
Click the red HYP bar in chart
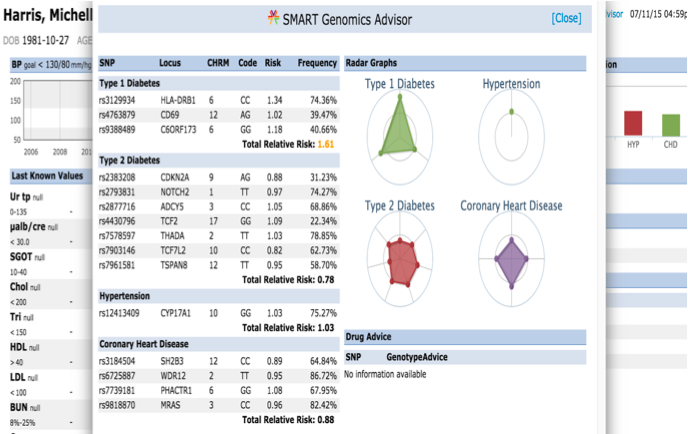(633, 122)
